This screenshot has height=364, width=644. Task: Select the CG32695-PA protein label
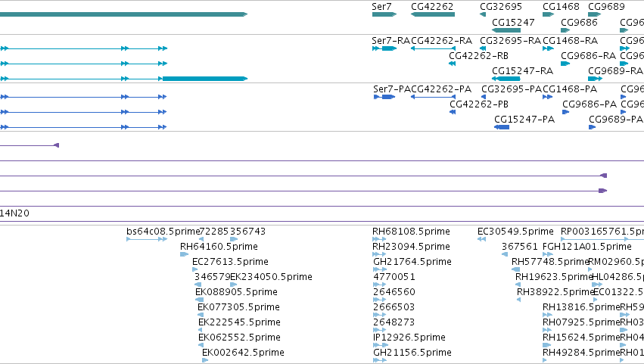click(x=512, y=89)
